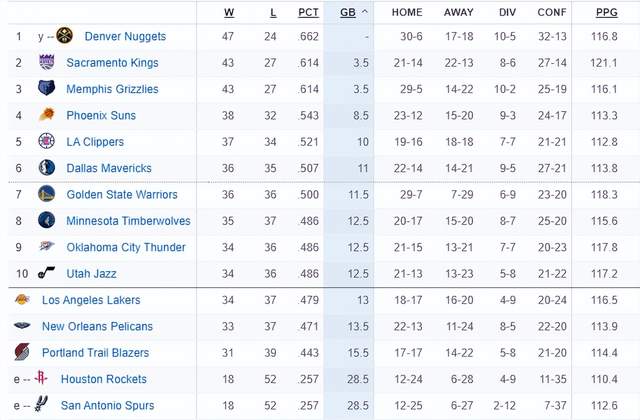Click the Golden State Warriors logo icon

tap(47, 194)
